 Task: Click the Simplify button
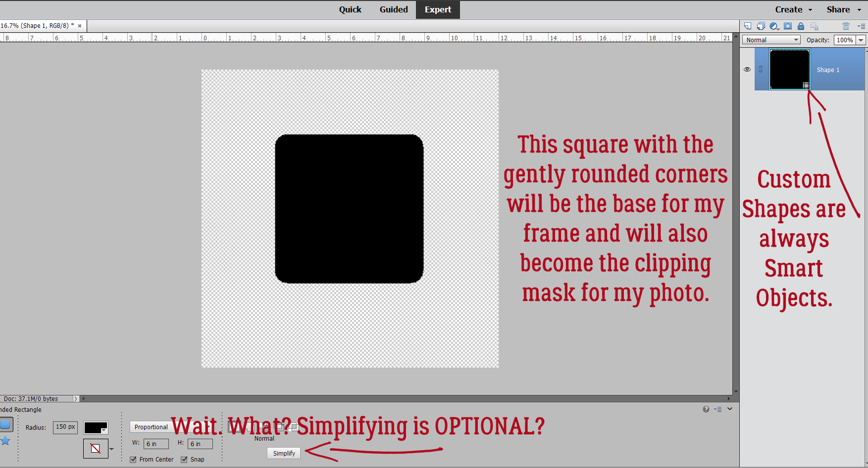pyautogui.click(x=284, y=453)
